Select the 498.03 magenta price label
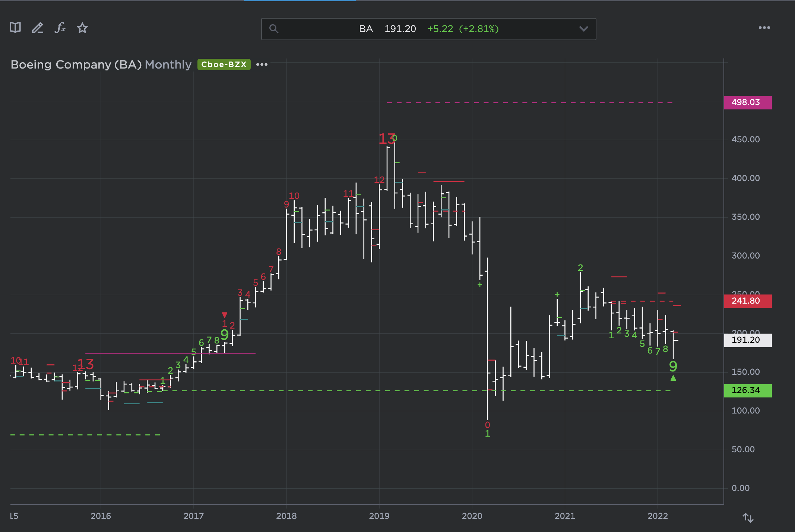Screen dimensions: 795x532 pyautogui.click(x=748, y=102)
